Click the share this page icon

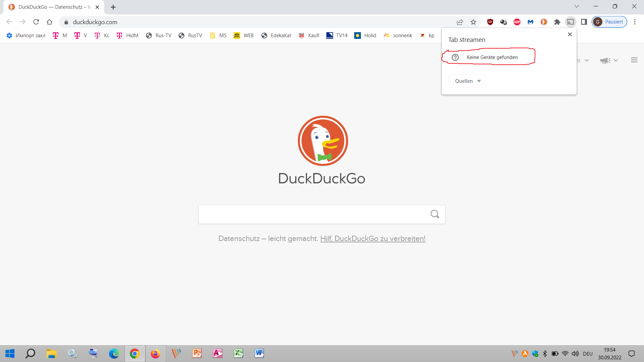[x=460, y=22]
